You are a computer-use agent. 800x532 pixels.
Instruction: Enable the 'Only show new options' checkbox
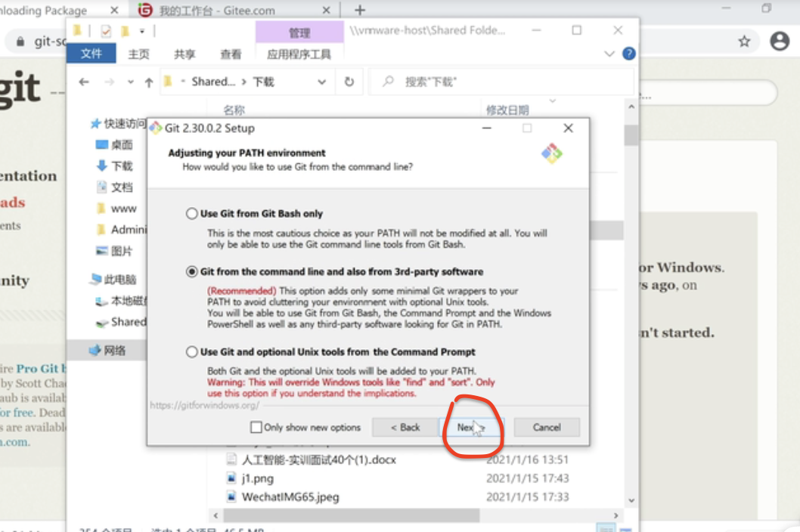coord(256,427)
